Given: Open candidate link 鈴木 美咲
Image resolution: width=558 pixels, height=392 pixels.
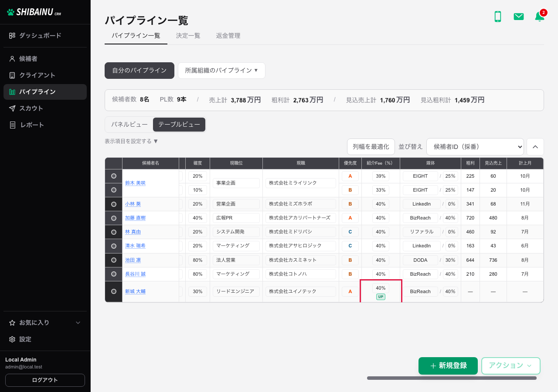Looking at the screenshot, I should coord(135,183).
